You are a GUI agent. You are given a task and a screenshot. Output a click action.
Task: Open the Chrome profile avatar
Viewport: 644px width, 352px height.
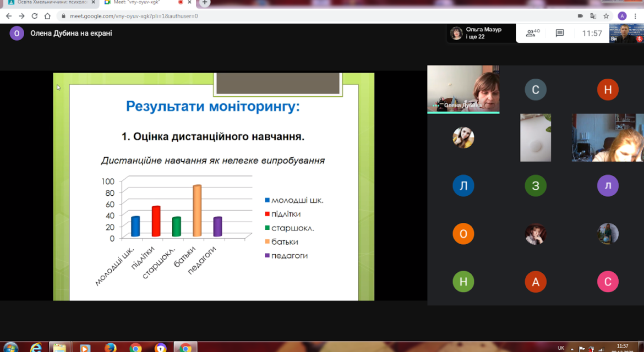[622, 16]
